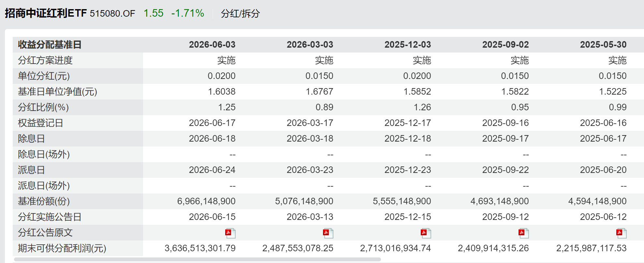Select the 2026-03-03 column header

click(310, 45)
